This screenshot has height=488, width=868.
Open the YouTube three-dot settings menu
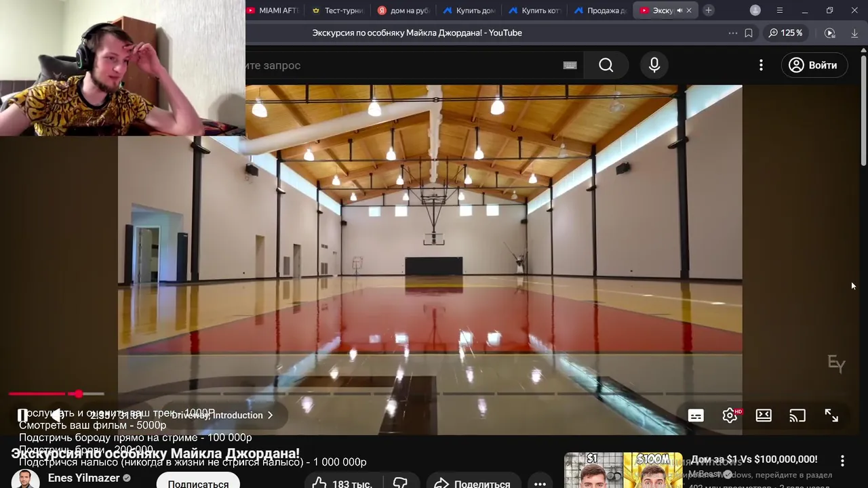coord(761,65)
